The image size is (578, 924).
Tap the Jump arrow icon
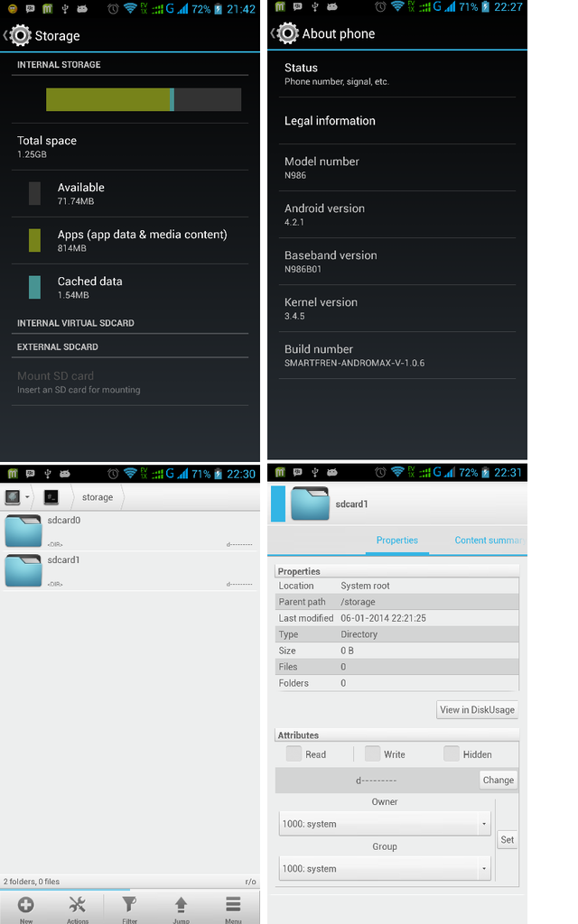click(181, 904)
